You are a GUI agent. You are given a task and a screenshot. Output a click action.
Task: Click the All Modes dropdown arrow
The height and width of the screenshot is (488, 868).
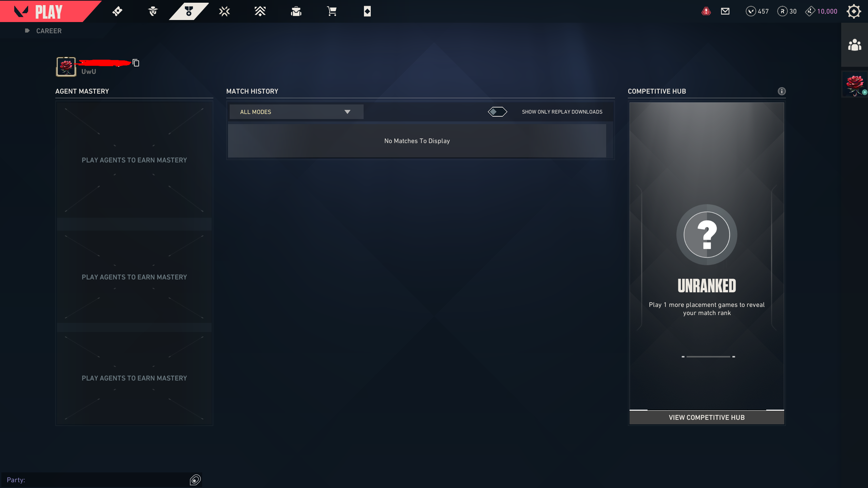pos(347,112)
